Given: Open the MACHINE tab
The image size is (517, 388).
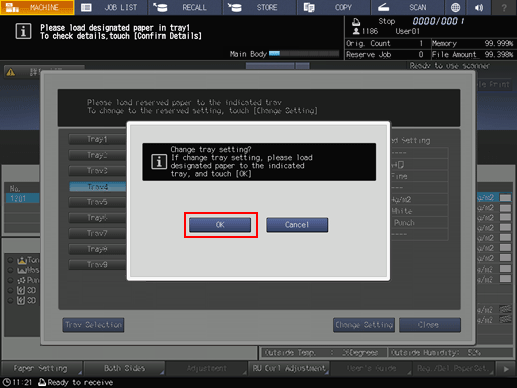Looking at the screenshot, I should pos(37,7).
